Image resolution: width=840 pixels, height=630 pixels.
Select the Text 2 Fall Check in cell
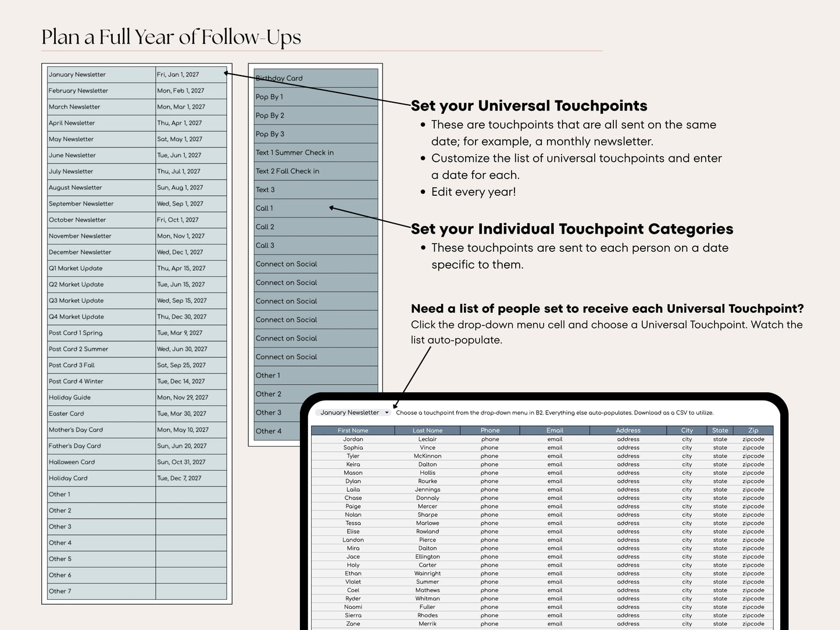pos(316,171)
